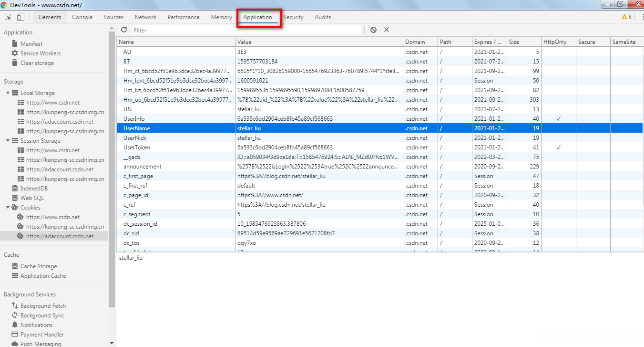Sort cookies by the Value column header

pyautogui.click(x=319, y=42)
